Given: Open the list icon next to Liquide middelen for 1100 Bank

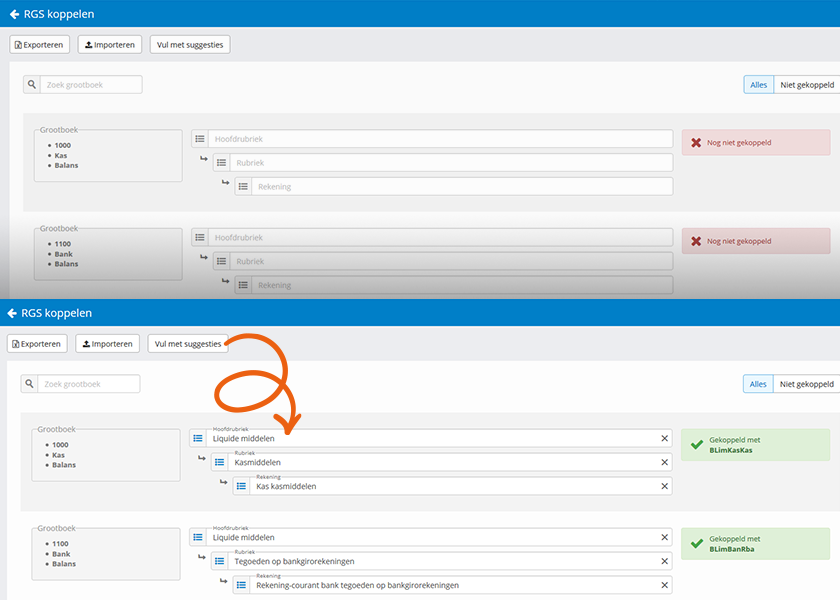Looking at the screenshot, I should coord(198,537).
